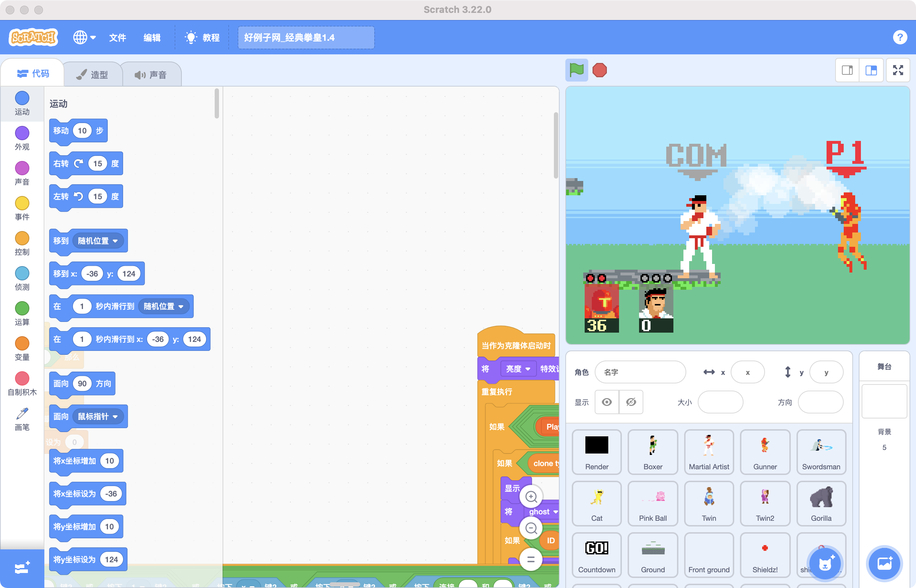
Task: Select the Countdown sprite
Action: pos(597,555)
